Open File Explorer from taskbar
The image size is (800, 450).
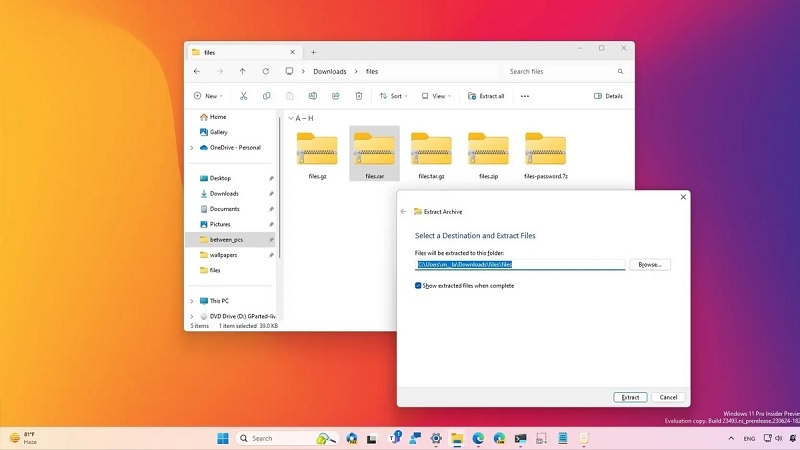(457, 438)
